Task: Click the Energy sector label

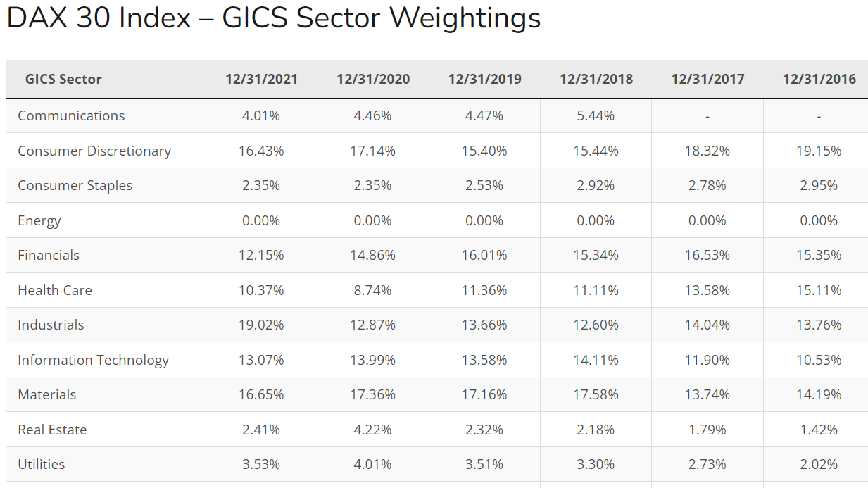Action: coord(39,220)
